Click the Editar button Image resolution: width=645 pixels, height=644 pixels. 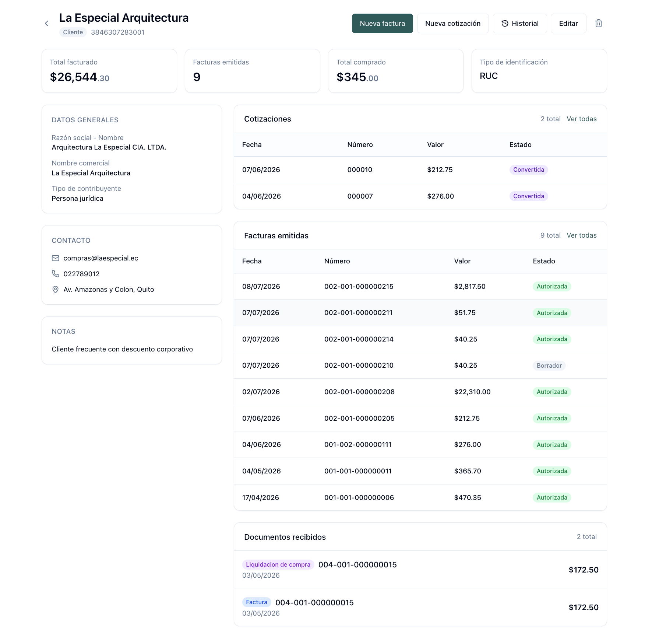pyautogui.click(x=568, y=24)
